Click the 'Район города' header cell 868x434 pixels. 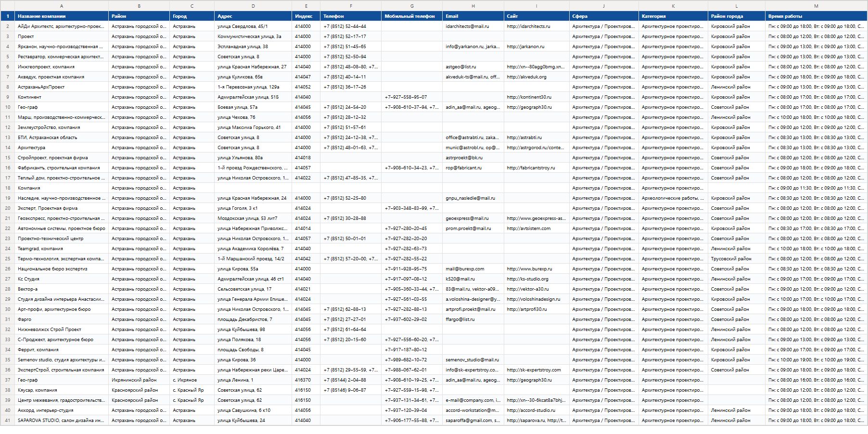737,16
